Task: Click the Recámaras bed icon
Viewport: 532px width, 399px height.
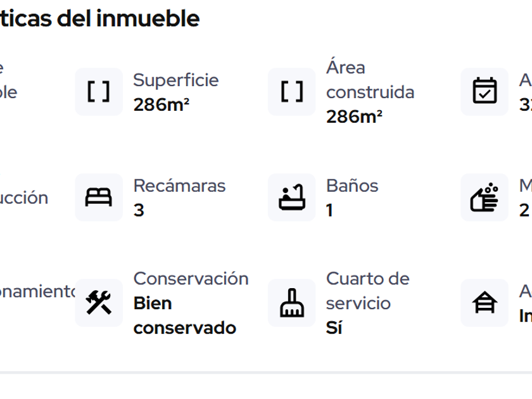Action: tap(99, 198)
